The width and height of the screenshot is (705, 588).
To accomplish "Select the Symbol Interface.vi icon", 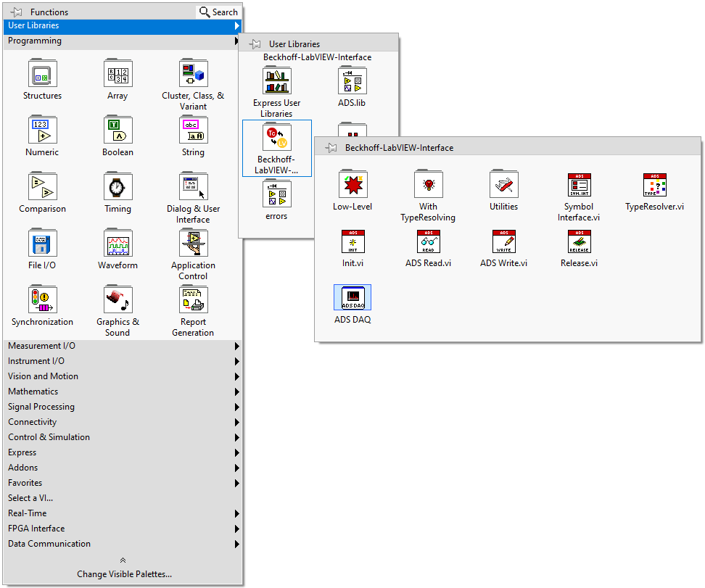I will (x=578, y=185).
